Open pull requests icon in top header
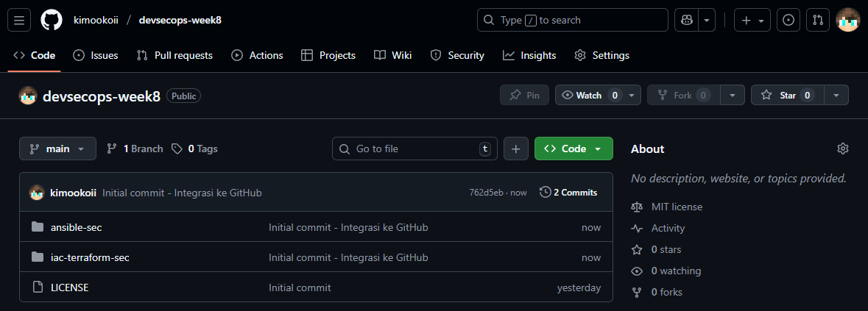 pyautogui.click(x=817, y=20)
